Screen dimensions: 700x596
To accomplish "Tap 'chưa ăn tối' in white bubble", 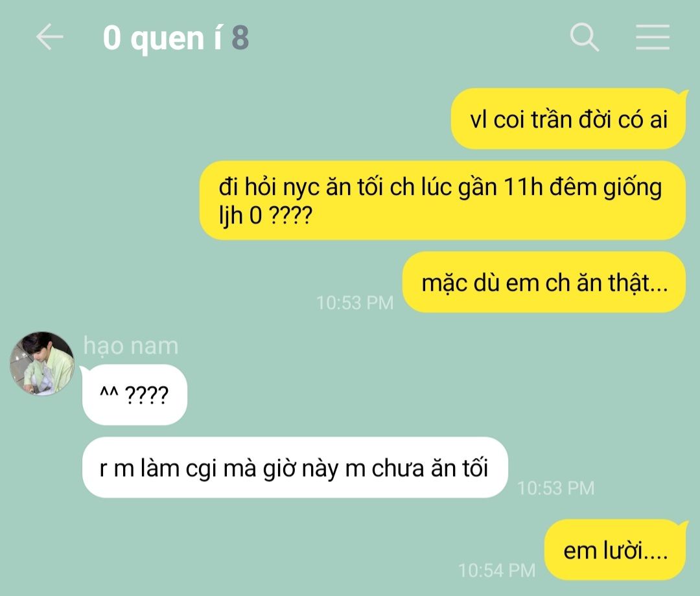I will (x=430, y=468).
